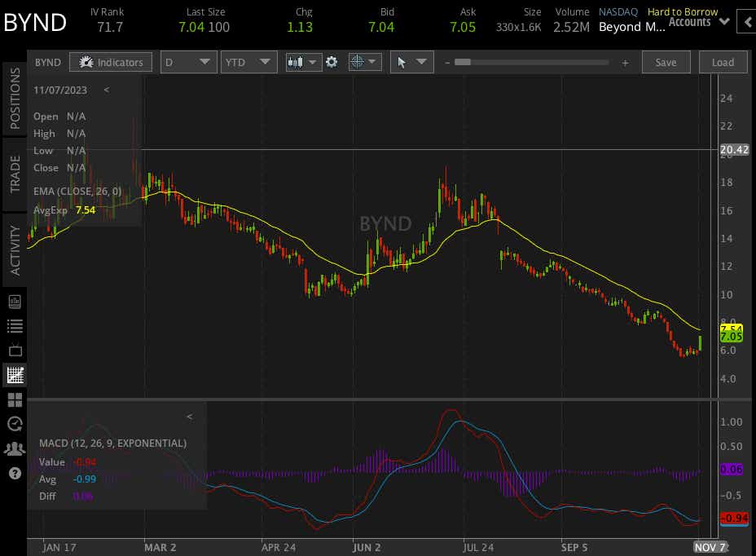Click the 11/07/2023 date in info panel

point(60,90)
